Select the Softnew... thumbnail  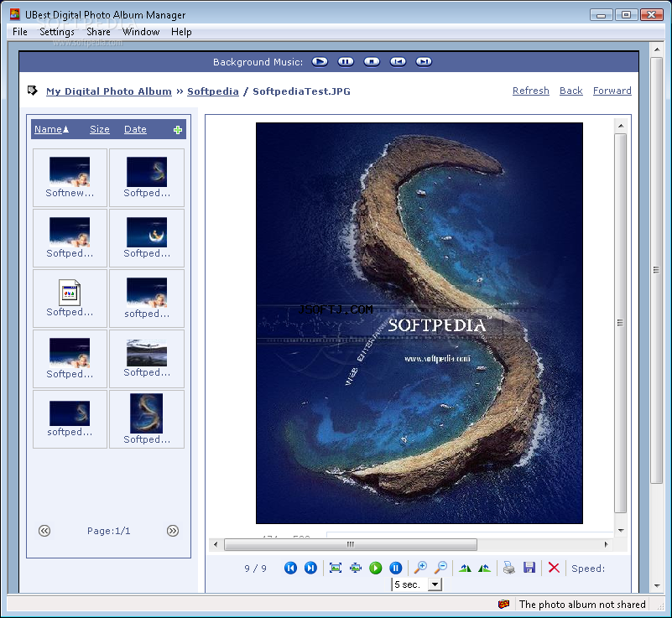pyautogui.click(x=70, y=178)
